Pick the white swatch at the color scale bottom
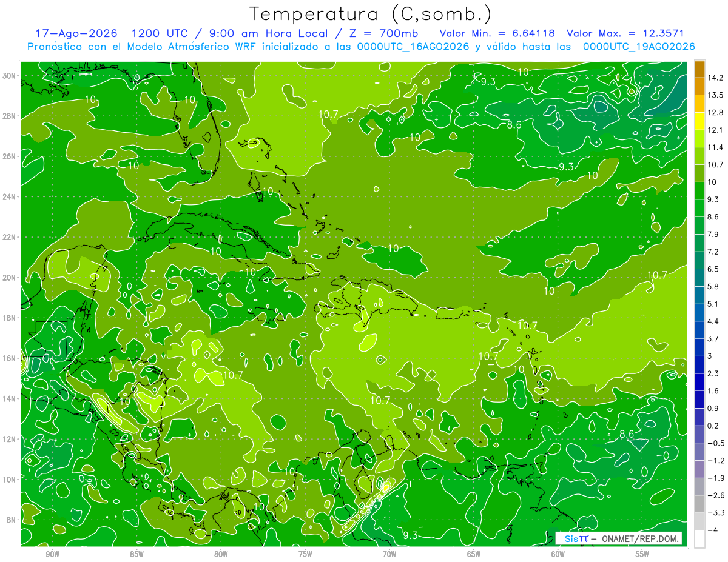This screenshot has width=728, height=562. coord(699,539)
